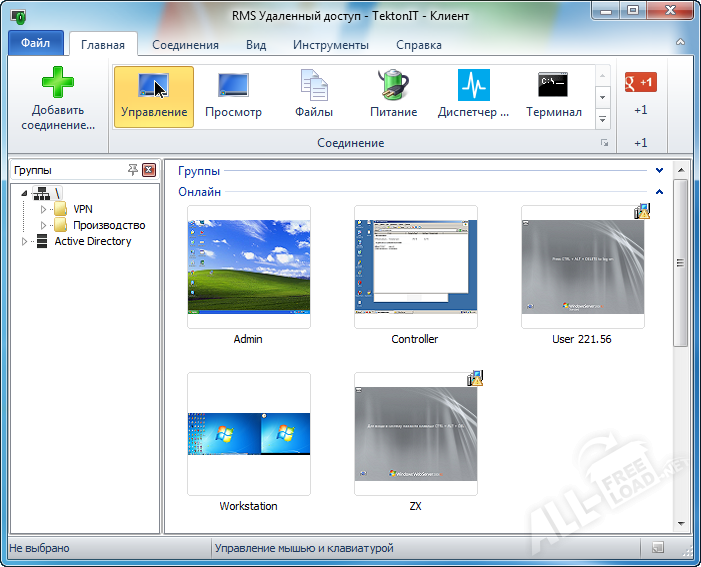Open the Соединения ribbon tab
This screenshot has width=701, height=567.
(186, 45)
